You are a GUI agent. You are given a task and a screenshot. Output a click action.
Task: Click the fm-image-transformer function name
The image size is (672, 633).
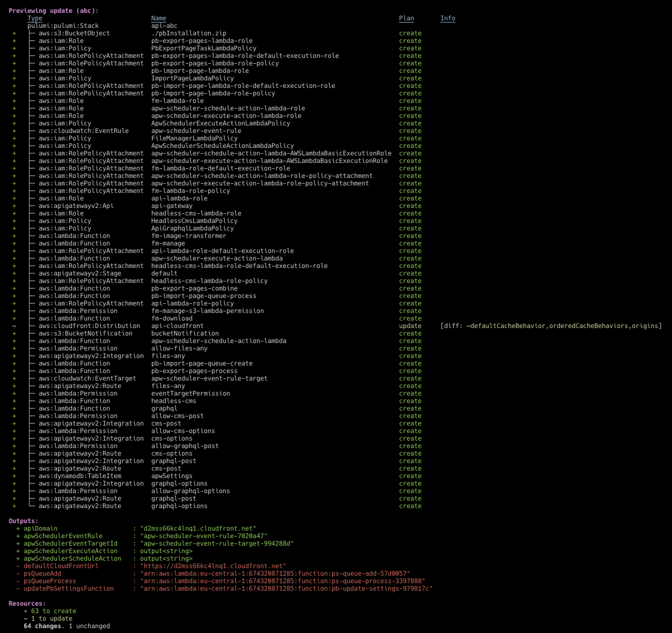[188, 236]
